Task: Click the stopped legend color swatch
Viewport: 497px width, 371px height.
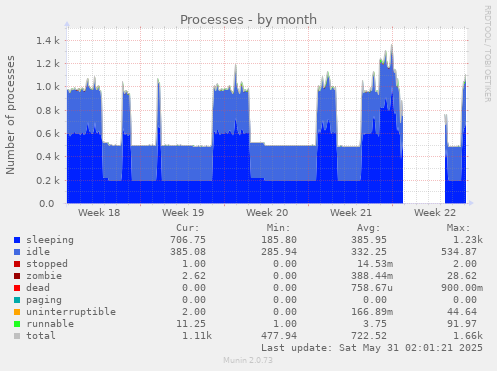Action: point(17,264)
